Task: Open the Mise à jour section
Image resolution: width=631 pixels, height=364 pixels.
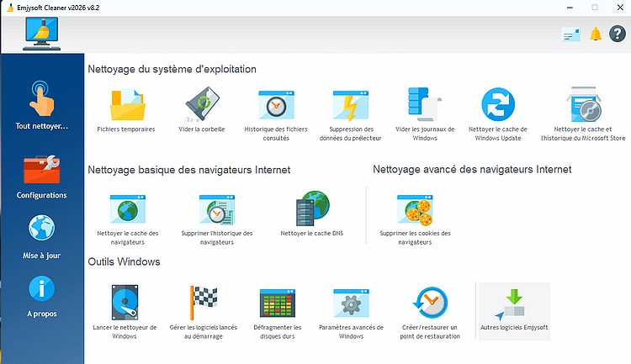Action: pyautogui.click(x=42, y=237)
